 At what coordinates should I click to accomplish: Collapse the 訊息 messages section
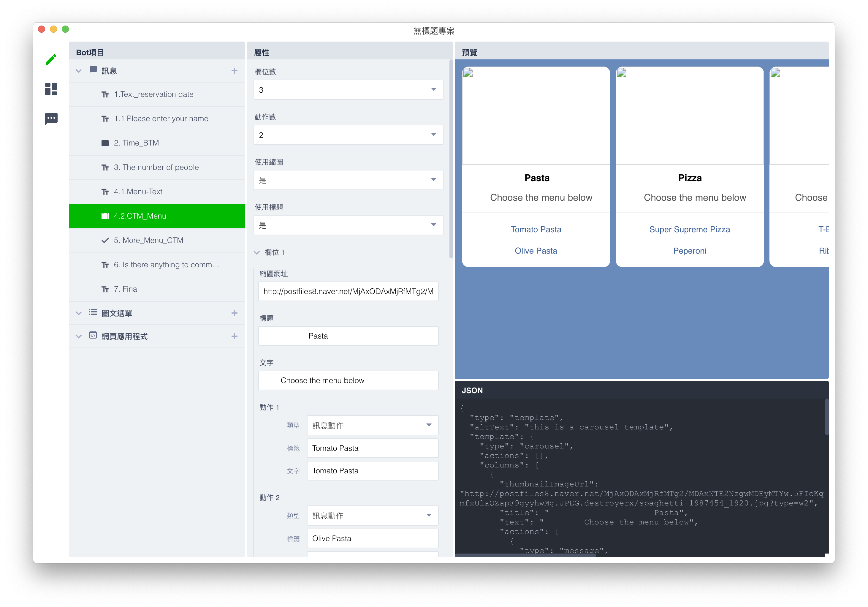coord(79,71)
